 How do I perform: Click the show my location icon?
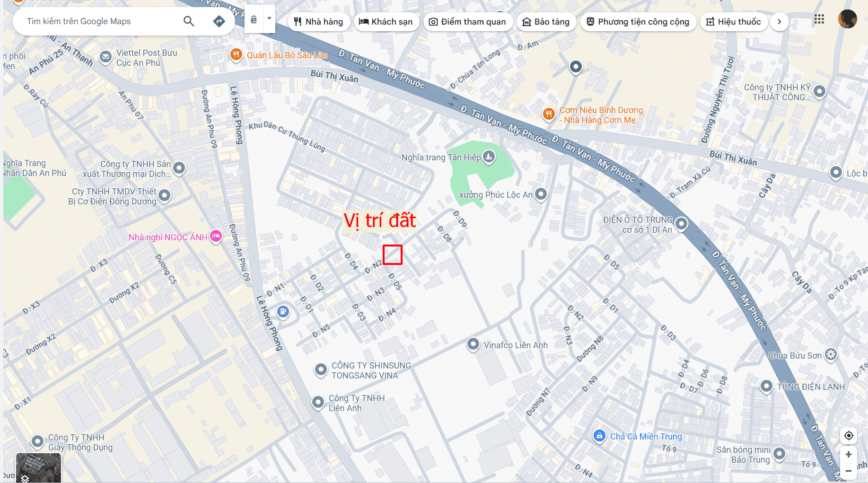849,436
